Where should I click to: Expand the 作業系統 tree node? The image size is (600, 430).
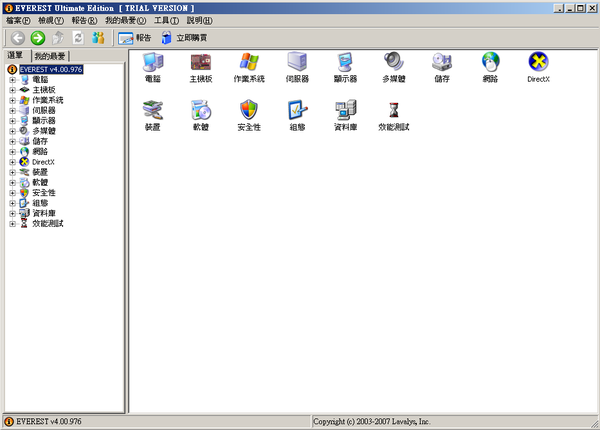(13, 101)
